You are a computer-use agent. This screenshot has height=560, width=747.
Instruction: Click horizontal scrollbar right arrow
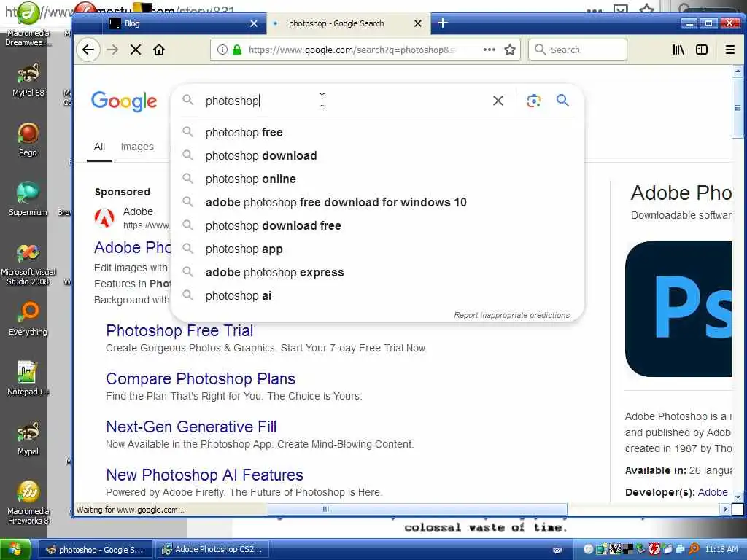726,509
